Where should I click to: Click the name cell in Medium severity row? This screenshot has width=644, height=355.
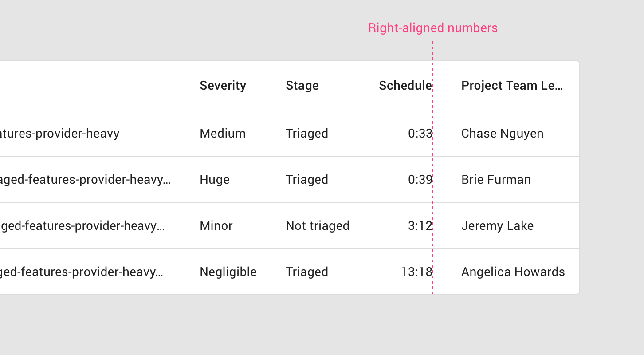60,134
